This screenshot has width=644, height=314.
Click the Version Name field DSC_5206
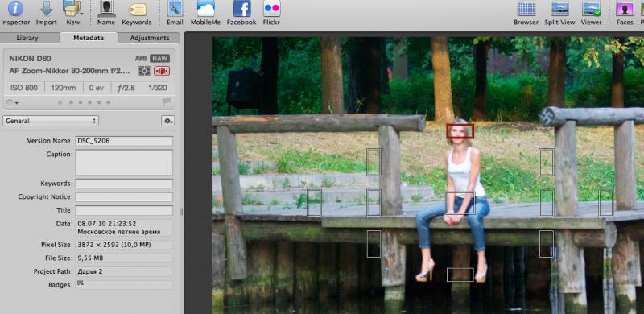click(x=124, y=141)
